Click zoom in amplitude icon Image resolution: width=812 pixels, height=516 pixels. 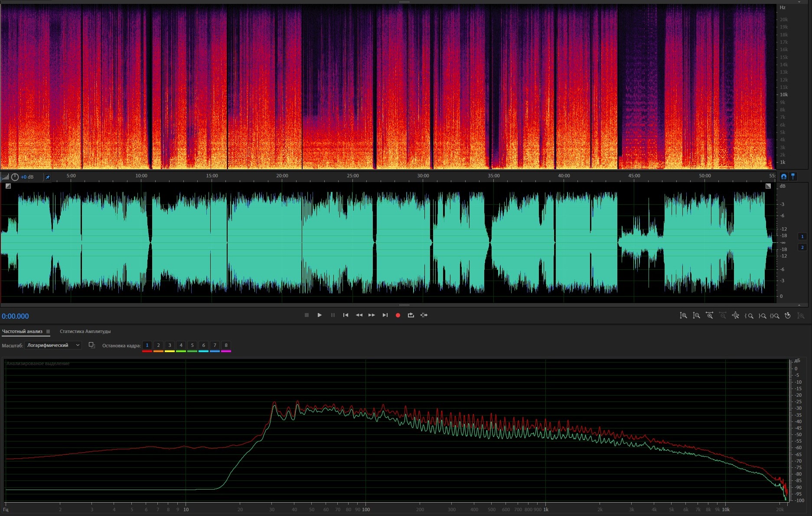point(683,316)
